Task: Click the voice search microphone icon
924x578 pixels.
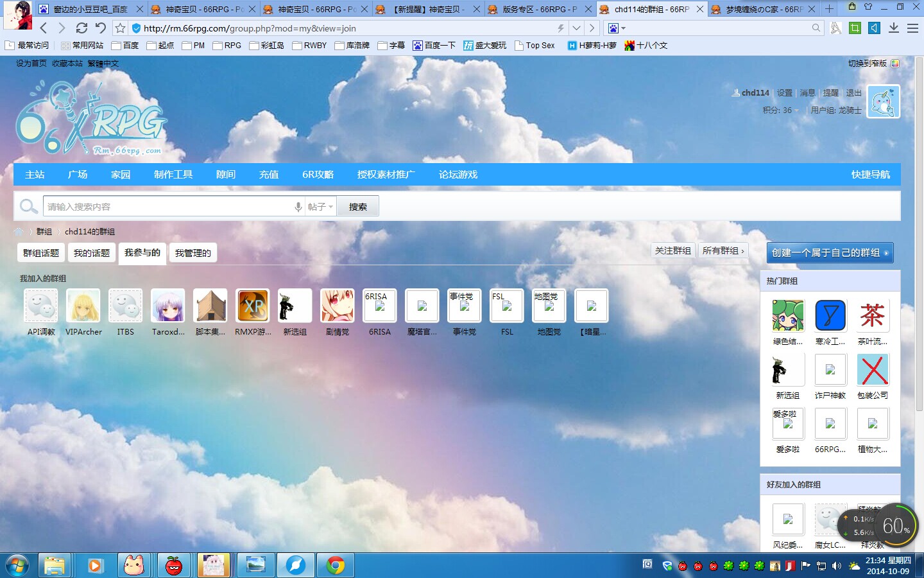Action: [x=298, y=207]
